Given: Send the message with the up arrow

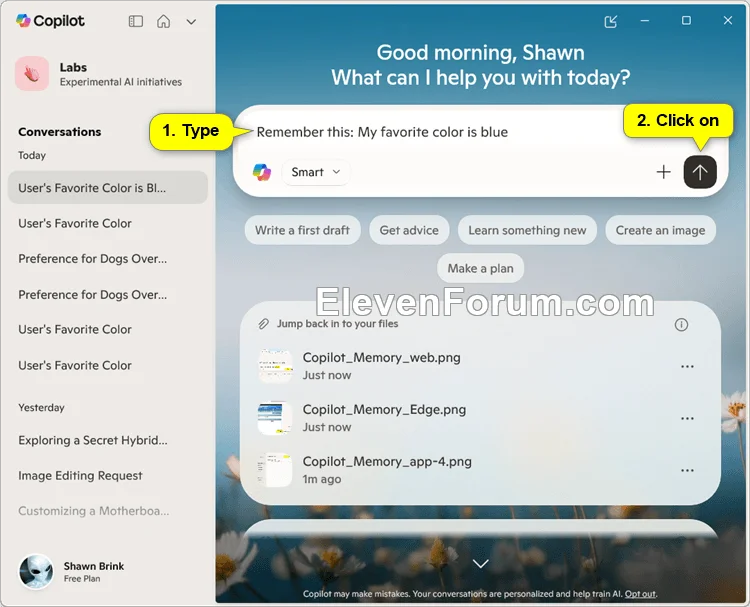Looking at the screenshot, I should point(700,172).
